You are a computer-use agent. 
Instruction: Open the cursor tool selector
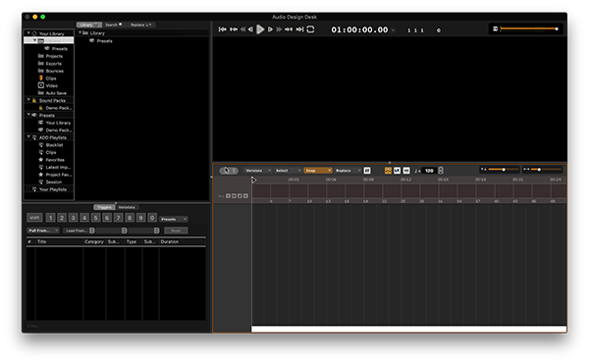coord(229,171)
